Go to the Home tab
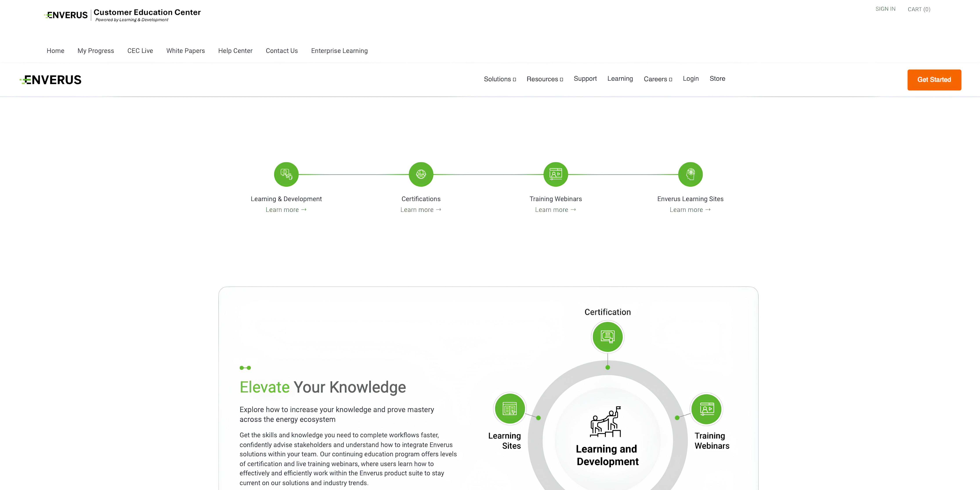Screen dimensions: 980x490 (56, 51)
